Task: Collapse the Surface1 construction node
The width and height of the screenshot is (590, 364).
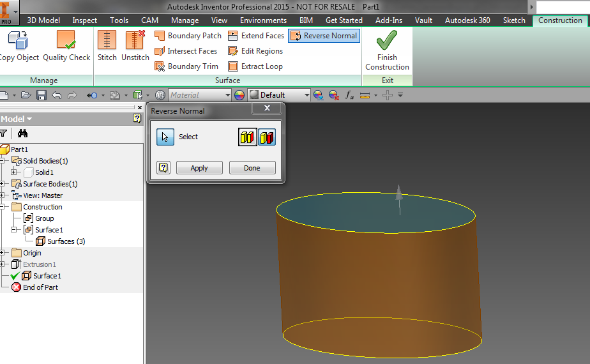Action: coord(14,230)
